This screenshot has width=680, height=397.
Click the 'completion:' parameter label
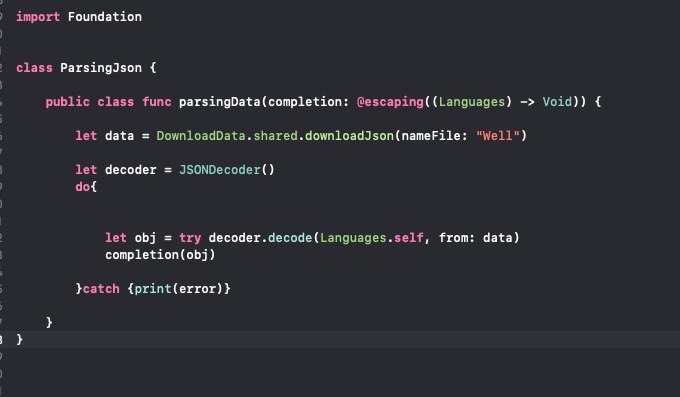click(308, 102)
